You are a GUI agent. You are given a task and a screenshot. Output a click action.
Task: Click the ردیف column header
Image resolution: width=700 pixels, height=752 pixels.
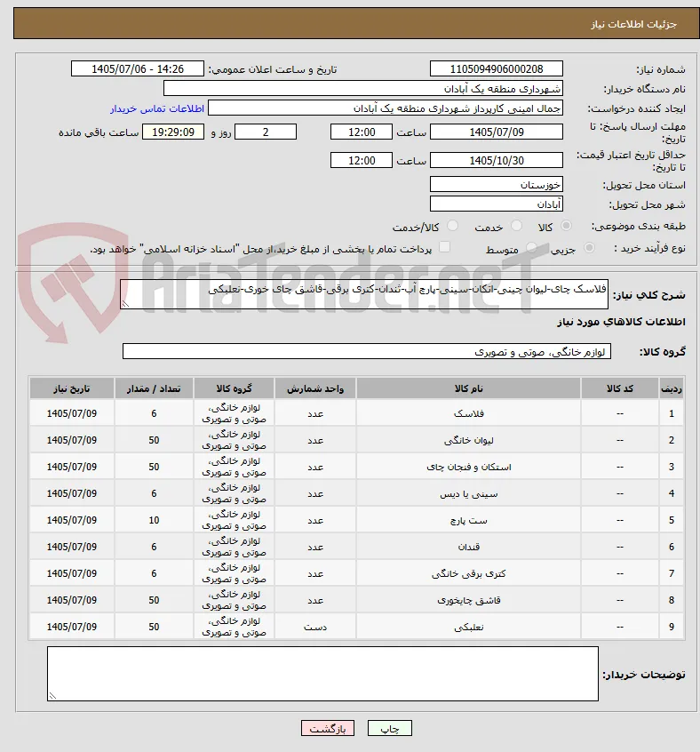[x=672, y=388]
